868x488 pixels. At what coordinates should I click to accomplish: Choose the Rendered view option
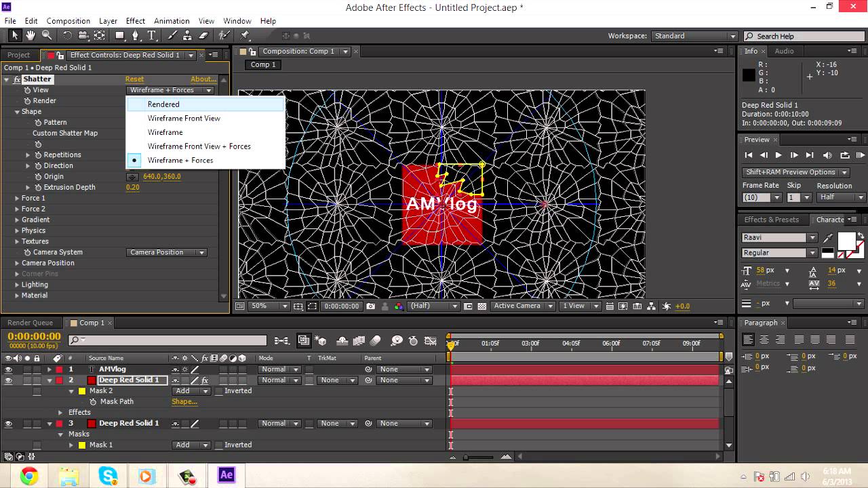pos(205,104)
